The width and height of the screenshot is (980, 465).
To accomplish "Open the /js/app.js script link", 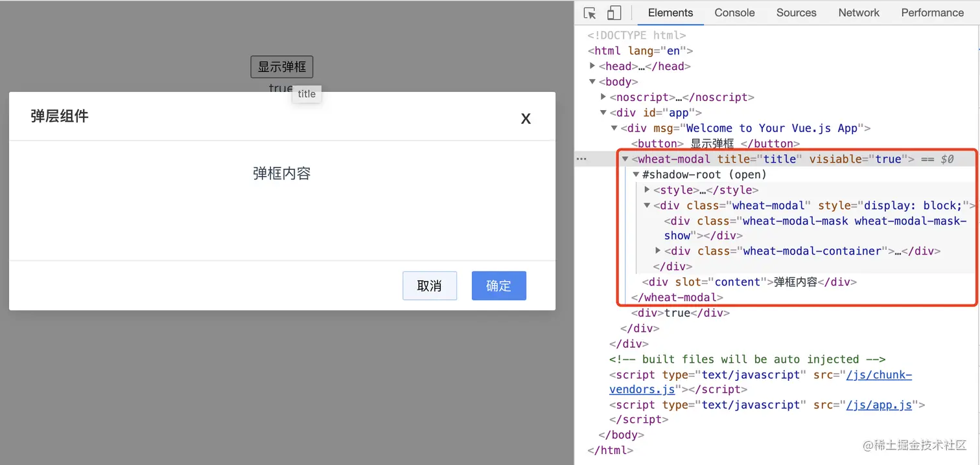I will point(879,405).
